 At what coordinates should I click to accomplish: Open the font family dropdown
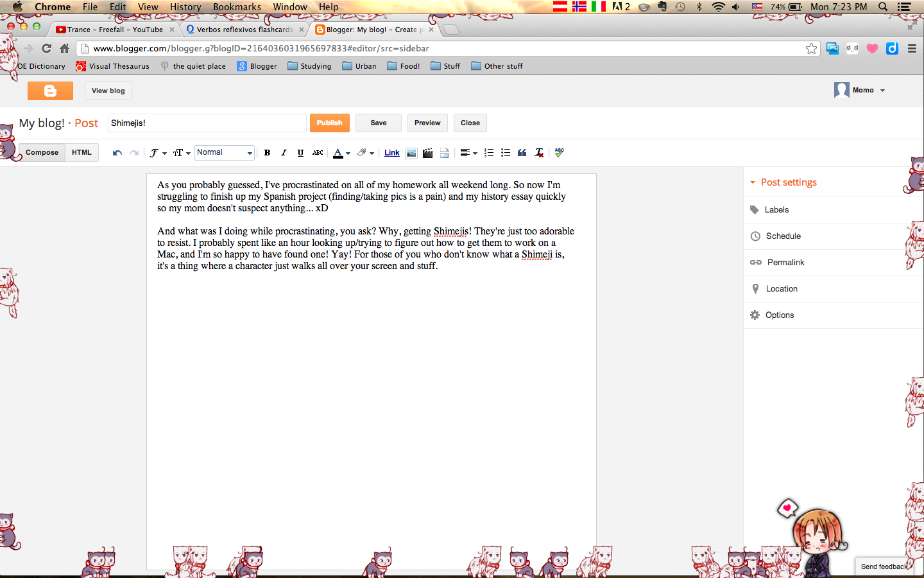pos(158,153)
